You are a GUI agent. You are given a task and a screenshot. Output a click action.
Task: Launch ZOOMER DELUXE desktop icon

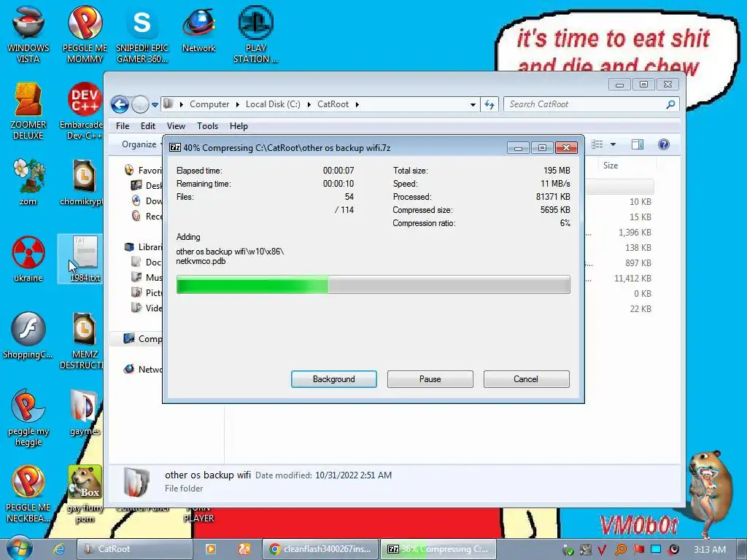coord(28,111)
